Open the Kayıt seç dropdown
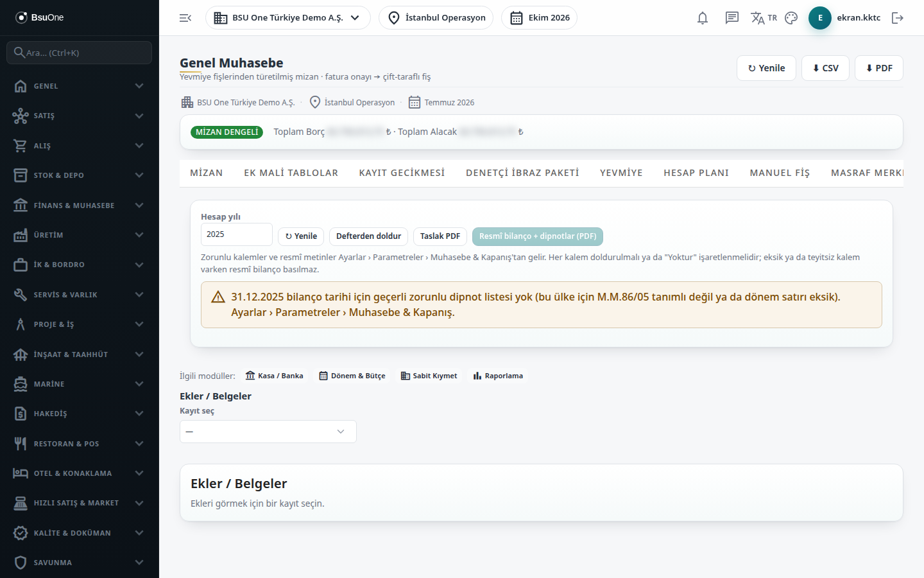This screenshot has width=924, height=578. (268, 432)
